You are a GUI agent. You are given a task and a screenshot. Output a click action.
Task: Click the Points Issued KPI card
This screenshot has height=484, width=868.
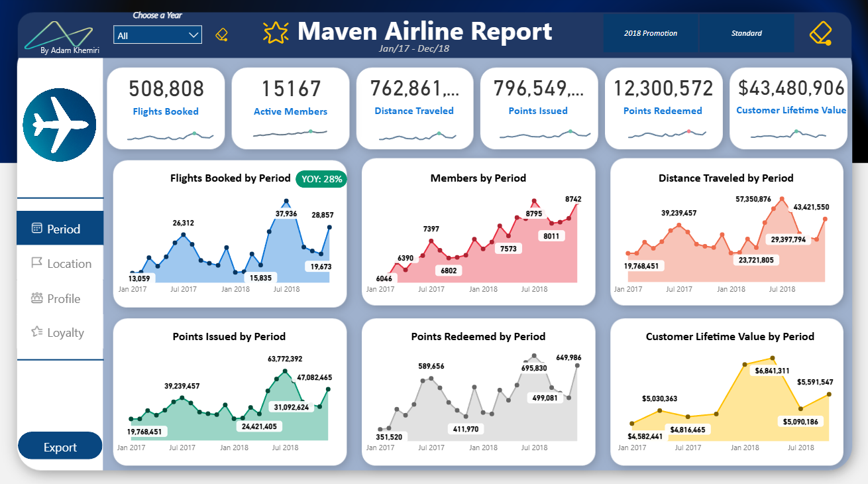coord(539,108)
